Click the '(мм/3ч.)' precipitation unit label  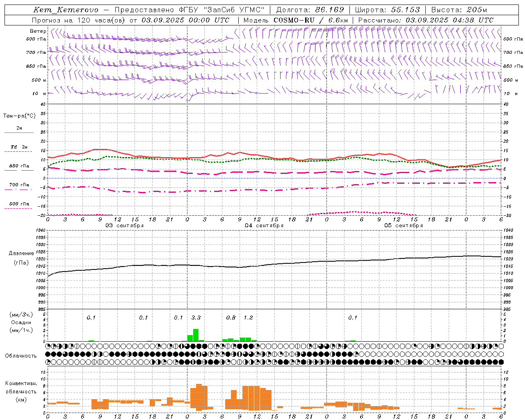click(x=21, y=315)
